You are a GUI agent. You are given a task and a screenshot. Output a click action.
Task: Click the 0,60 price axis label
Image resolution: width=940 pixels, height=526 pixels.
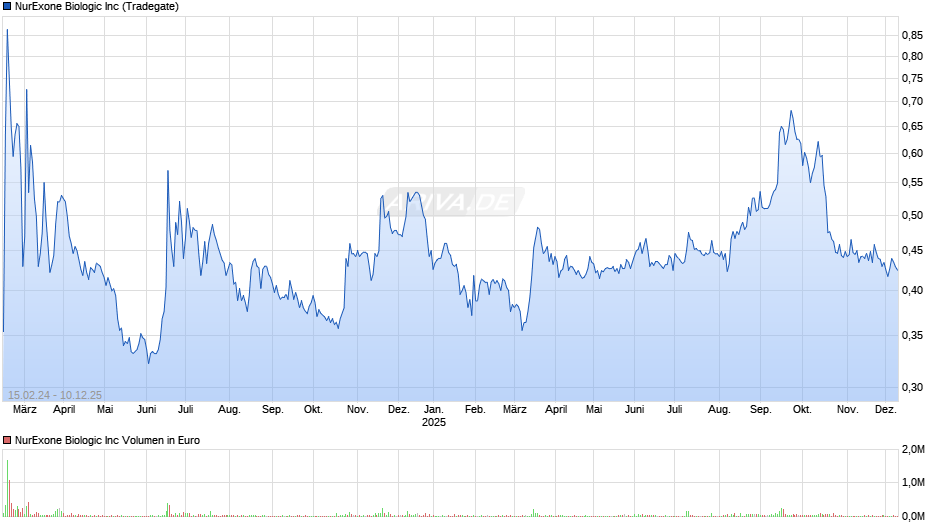tap(912, 154)
